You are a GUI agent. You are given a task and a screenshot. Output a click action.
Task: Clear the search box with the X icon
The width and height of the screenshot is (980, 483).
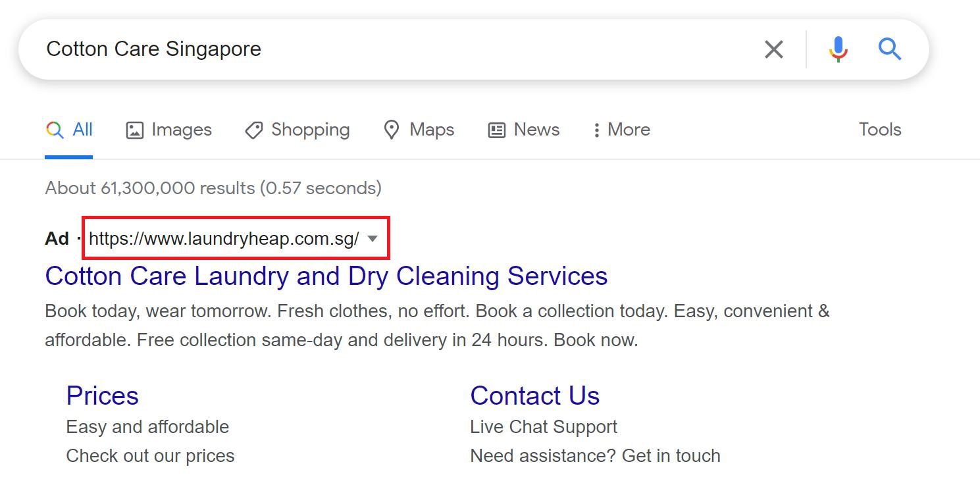[773, 49]
